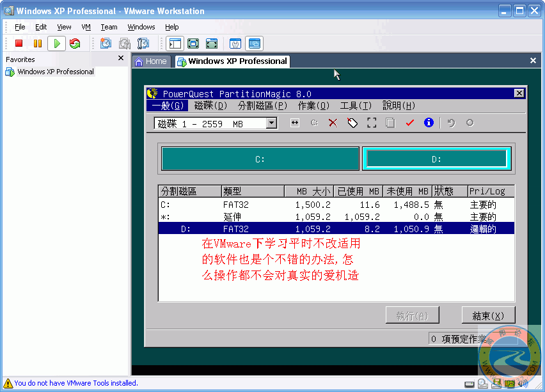
Task: Toggle the sidebar view icon
Action: (175, 43)
